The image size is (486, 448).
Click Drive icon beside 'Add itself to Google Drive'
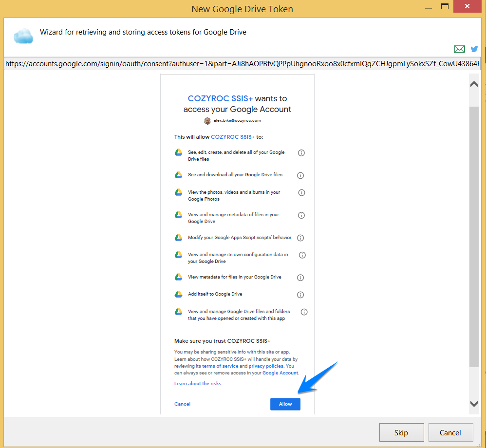pos(179,294)
